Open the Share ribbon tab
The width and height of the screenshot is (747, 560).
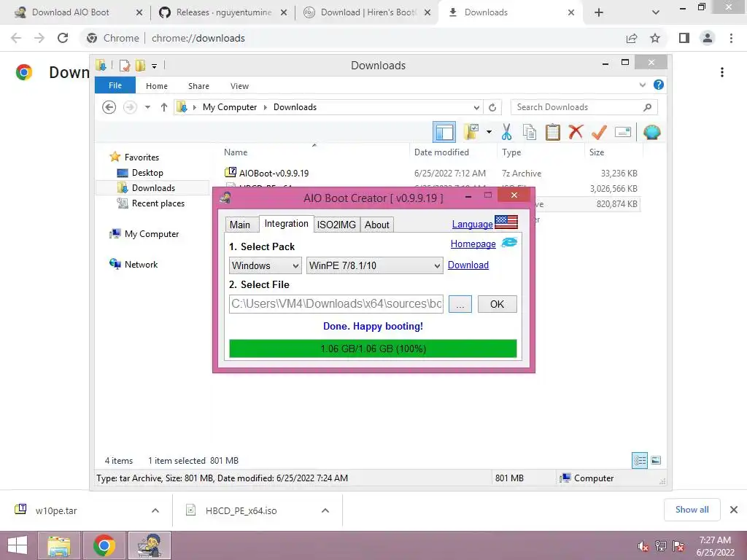coord(198,86)
